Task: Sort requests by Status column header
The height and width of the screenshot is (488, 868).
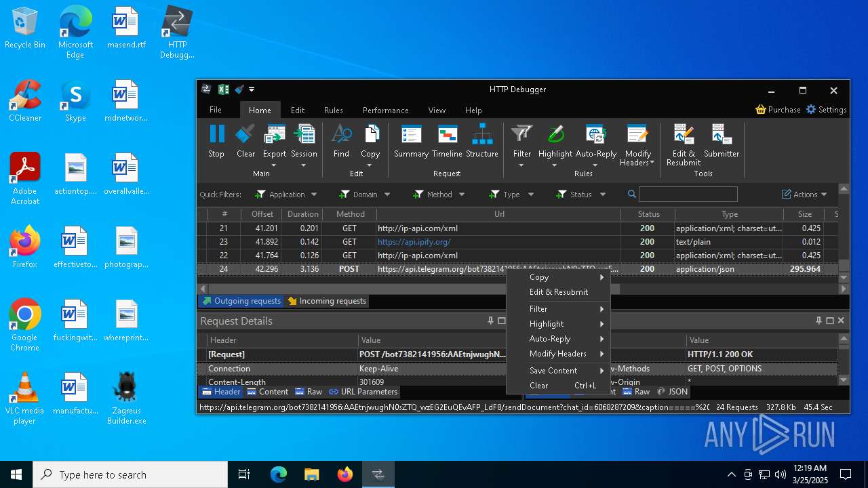Action: pyautogui.click(x=648, y=214)
